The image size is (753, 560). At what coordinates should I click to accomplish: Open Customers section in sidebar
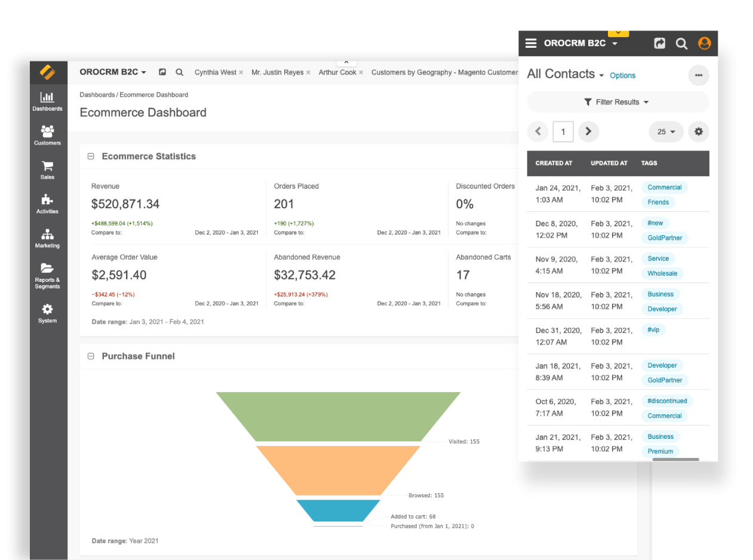[47, 135]
